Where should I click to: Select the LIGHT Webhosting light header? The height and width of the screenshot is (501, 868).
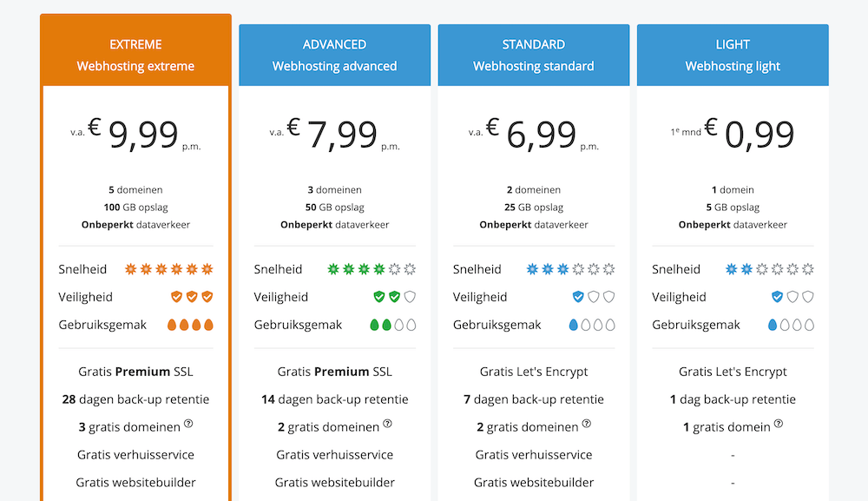click(733, 55)
